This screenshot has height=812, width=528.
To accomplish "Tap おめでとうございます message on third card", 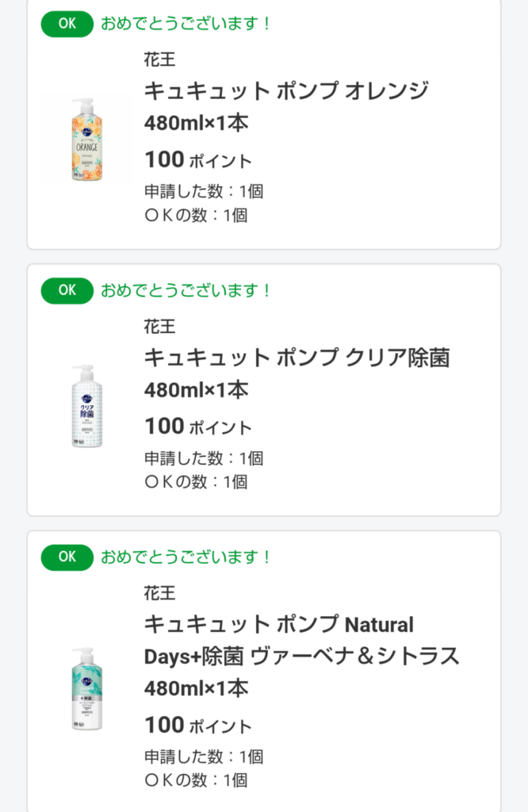I will pos(186,557).
